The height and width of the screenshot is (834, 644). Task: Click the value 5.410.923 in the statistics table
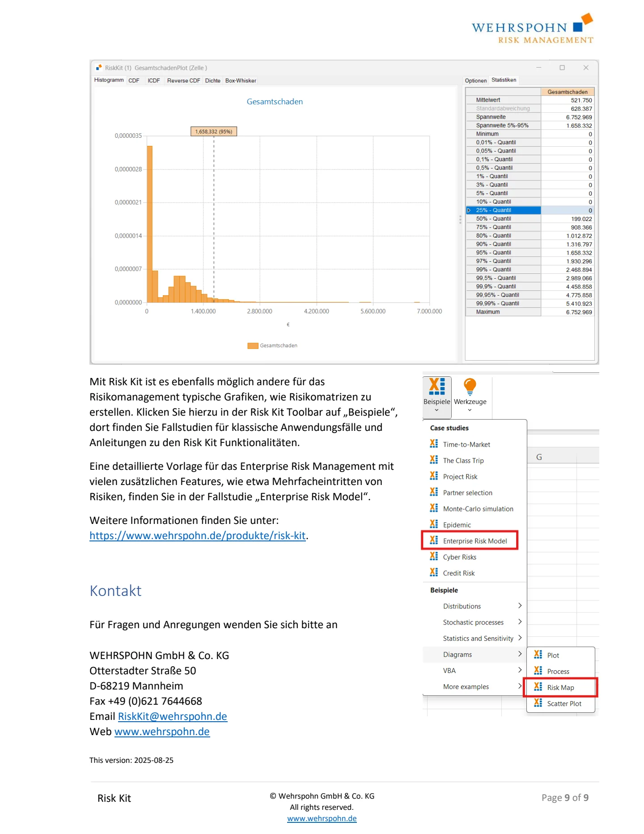pyautogui.click(x=579, y=303)
